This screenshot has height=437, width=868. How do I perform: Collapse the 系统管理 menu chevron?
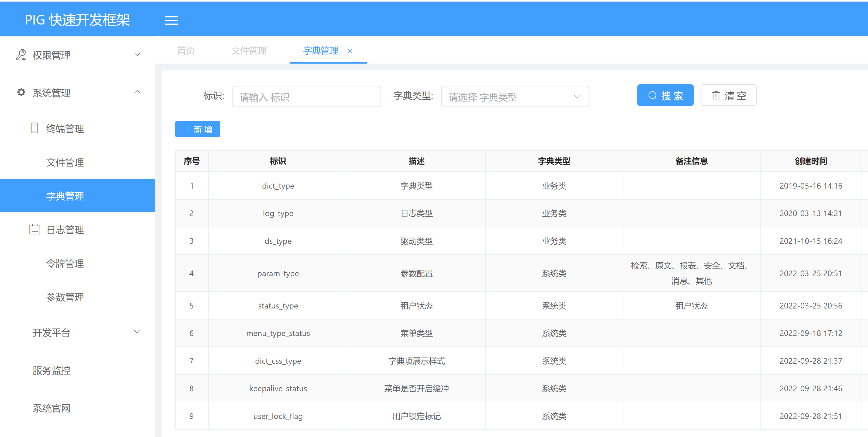137,92
